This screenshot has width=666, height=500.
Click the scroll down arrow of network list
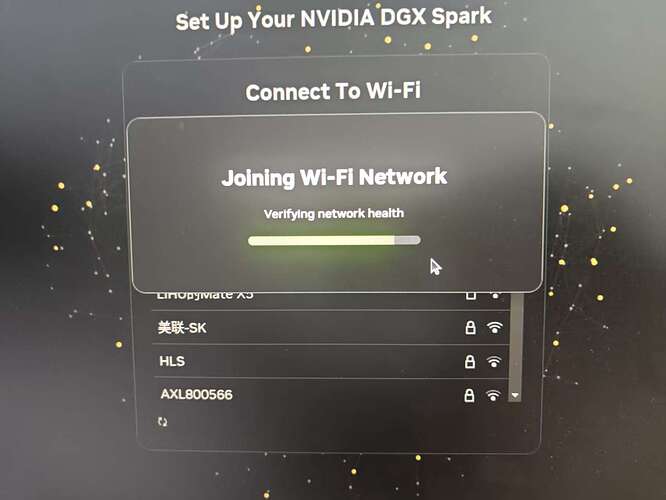pos(515,396)
